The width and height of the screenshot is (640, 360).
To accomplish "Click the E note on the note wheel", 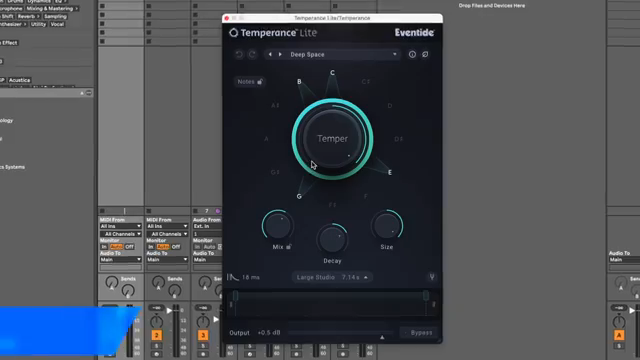I will point(390,172).
